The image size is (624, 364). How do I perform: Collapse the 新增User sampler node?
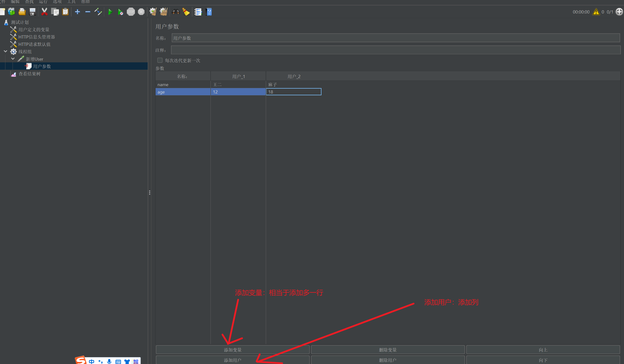[x=13, y=59]
